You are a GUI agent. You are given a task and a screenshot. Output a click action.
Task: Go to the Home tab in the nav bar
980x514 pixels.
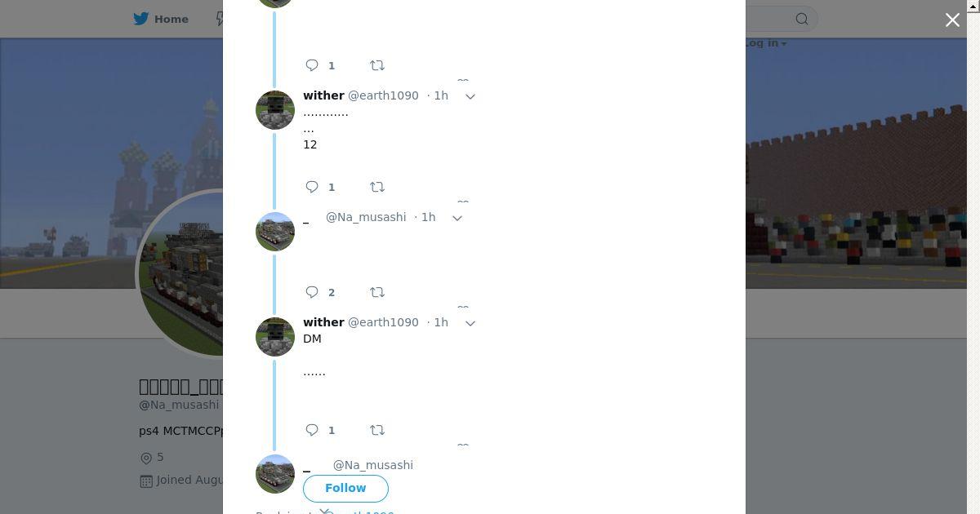[x=161, y=19]
